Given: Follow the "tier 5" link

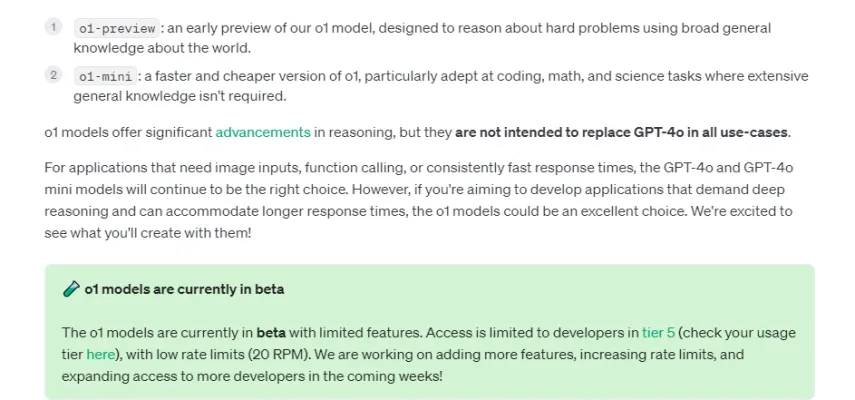Looking at the screenshot, I should 657,333.
